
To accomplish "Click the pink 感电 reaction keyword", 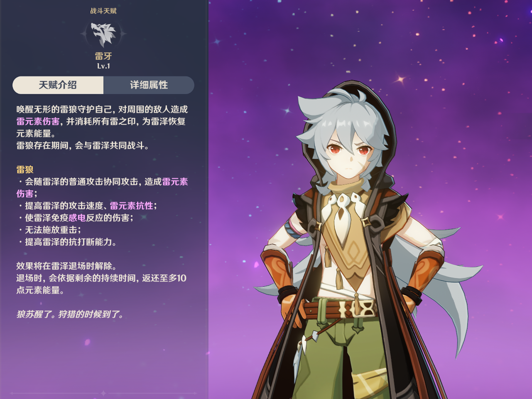I will [77, 218].
